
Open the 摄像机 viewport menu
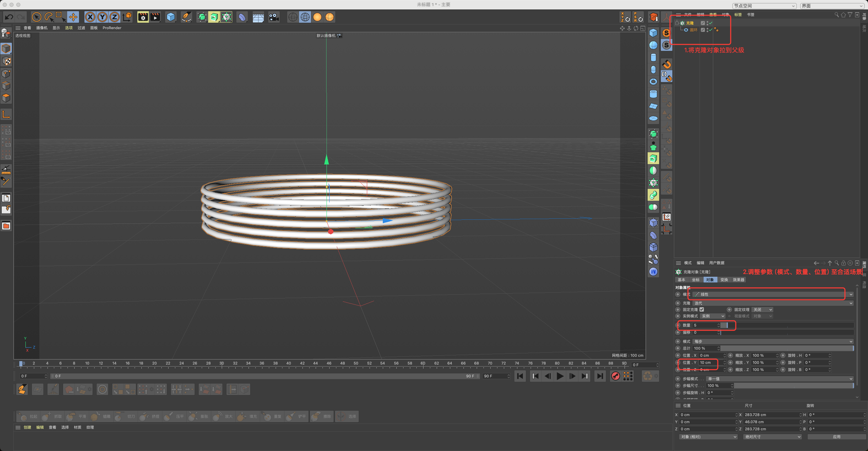coord(42,28)
